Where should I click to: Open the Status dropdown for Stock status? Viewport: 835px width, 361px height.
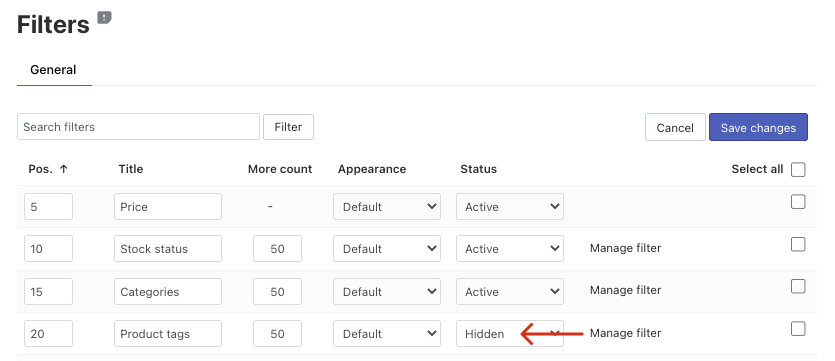click(x=510, y=249)
